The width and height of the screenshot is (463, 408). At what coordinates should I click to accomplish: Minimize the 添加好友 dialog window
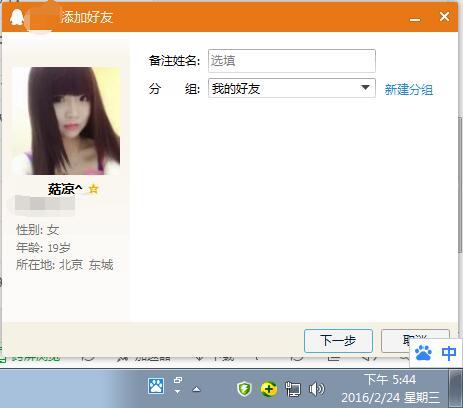tap(415, 18)
